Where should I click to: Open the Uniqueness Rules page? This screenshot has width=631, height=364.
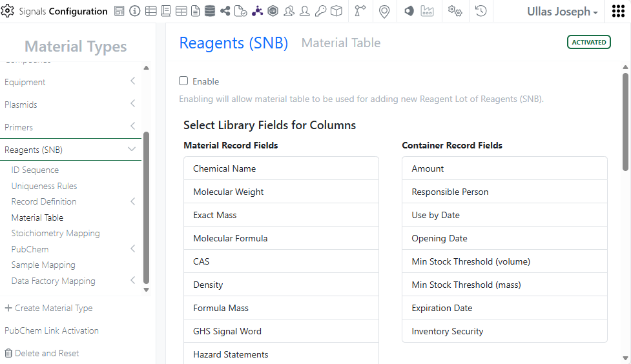tap(44, 186)
